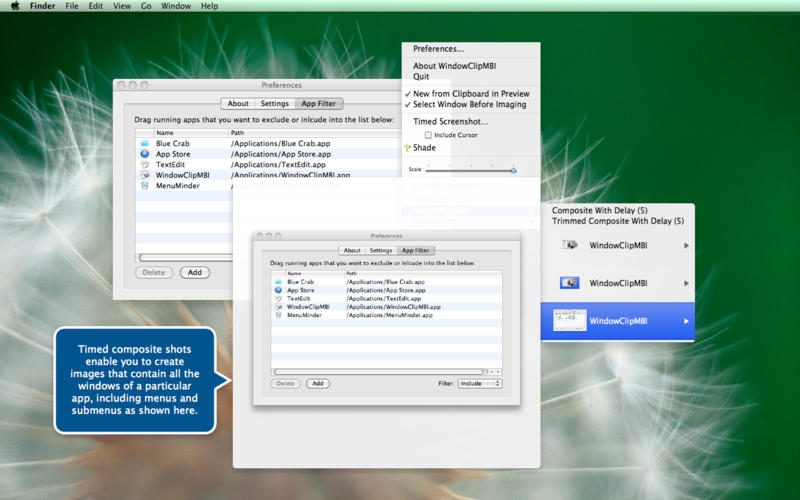The image size is (800, 500).
Task: Click MenuMinder icon in front Preferences window
Action: [279, 315]
